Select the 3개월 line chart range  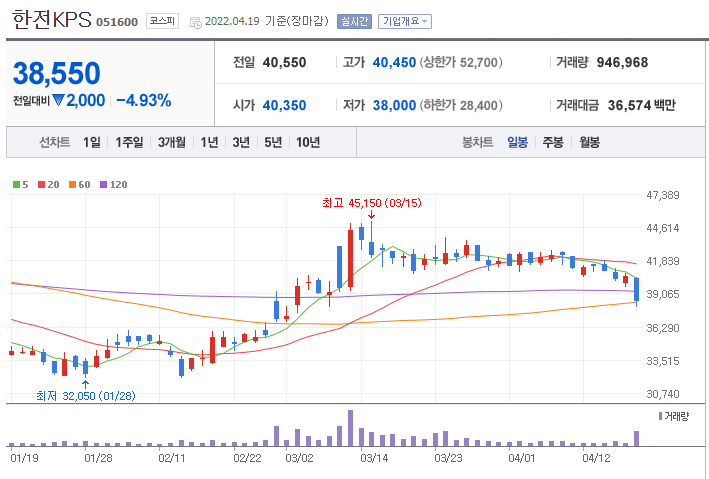[172, 142]
